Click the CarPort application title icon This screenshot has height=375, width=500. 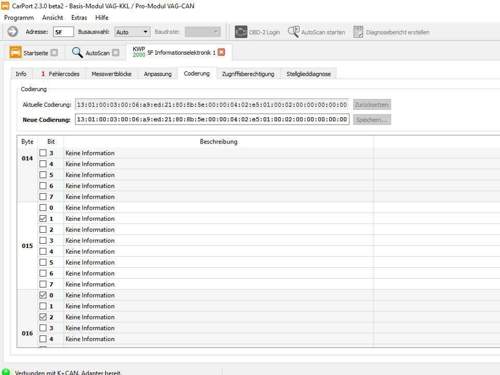[x=5, y=6]
